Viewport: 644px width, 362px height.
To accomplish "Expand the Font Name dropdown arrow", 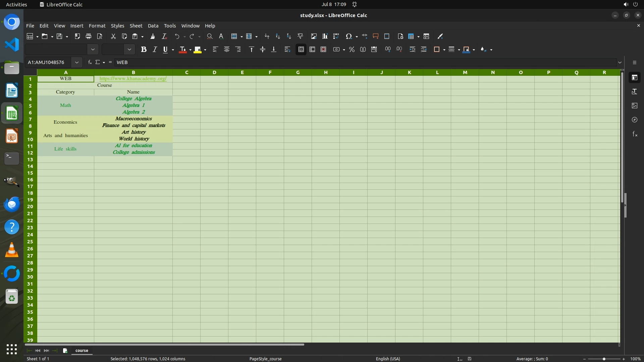I will point(93,50).
